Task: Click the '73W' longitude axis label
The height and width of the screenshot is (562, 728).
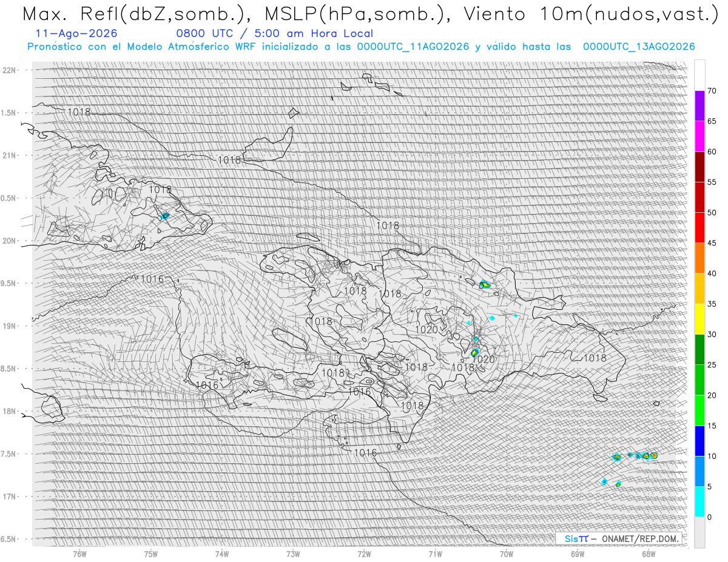Action: click(293, 553)
